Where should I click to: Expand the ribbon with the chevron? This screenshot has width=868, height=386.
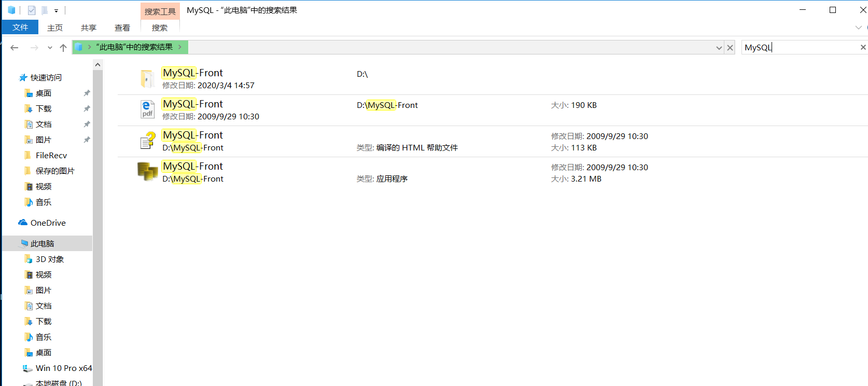pyautogui.click(x=859, y=27)
